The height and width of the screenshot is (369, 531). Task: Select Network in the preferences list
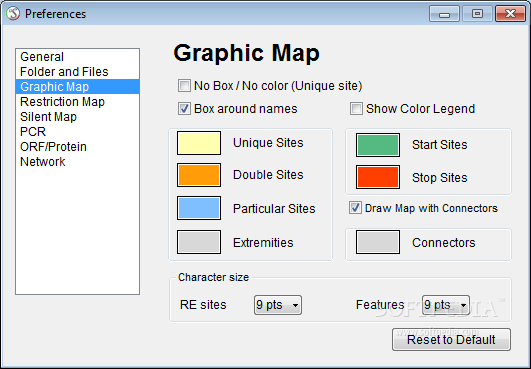[x=77, y=161]
